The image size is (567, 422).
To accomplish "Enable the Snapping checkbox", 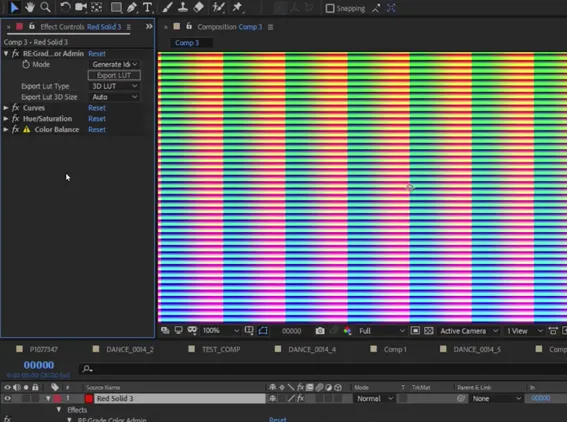I will click(330, 8).
